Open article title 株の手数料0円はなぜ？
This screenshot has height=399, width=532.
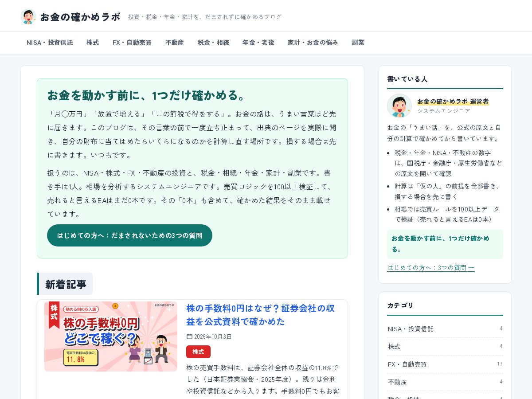(x=261, y=315)
